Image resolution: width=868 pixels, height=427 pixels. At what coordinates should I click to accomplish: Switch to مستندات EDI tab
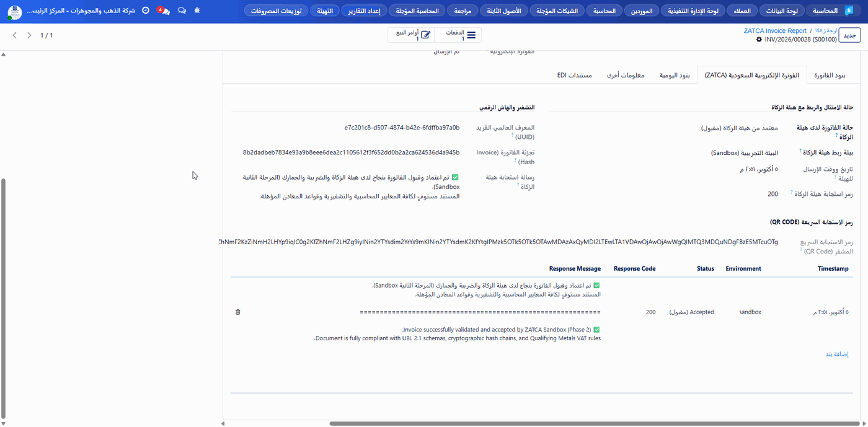click(575, 75)
